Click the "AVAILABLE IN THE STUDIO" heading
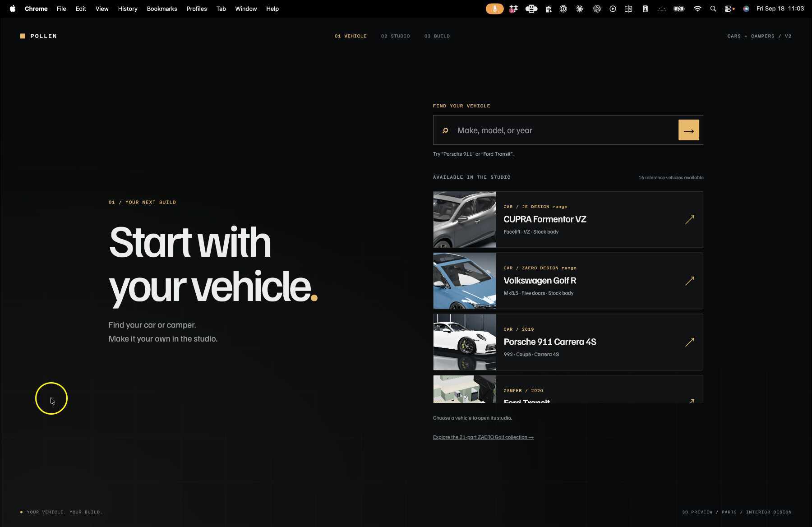Viewport: 812px width, 527px height. [x=472, y=177]
